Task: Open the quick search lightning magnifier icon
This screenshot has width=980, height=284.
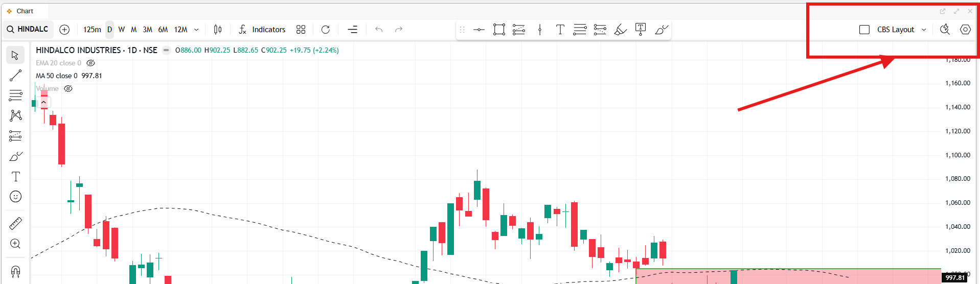Action: coord(945,30)
